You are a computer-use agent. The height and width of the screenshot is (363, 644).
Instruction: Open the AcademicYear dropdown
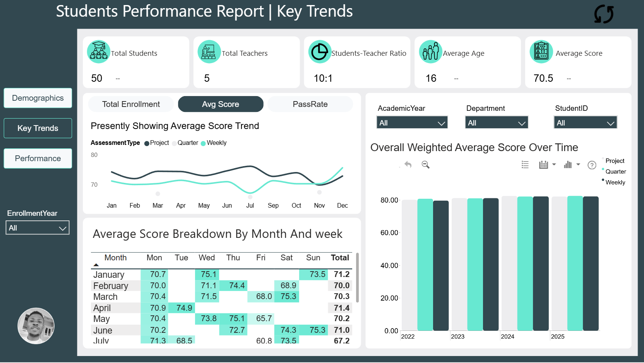412,123
